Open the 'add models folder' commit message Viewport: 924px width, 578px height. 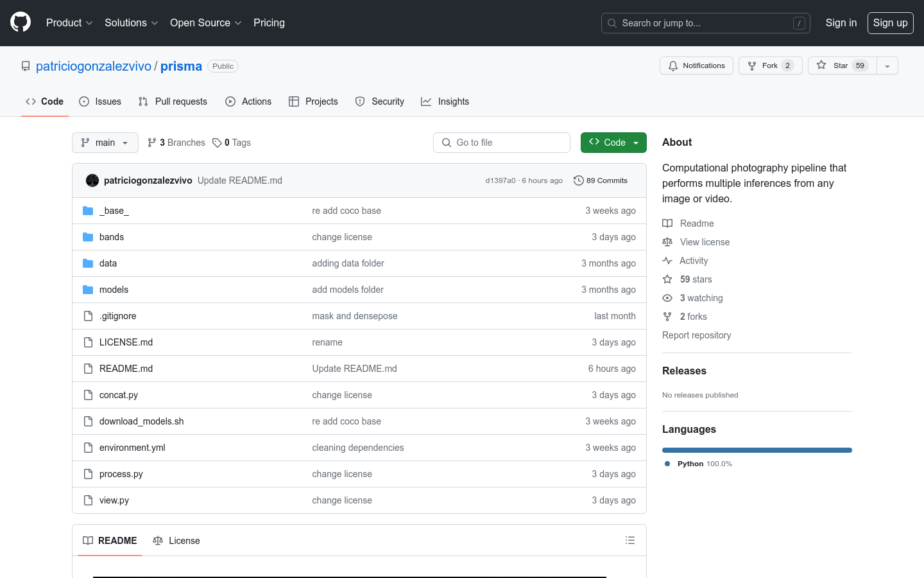[348, 290]
